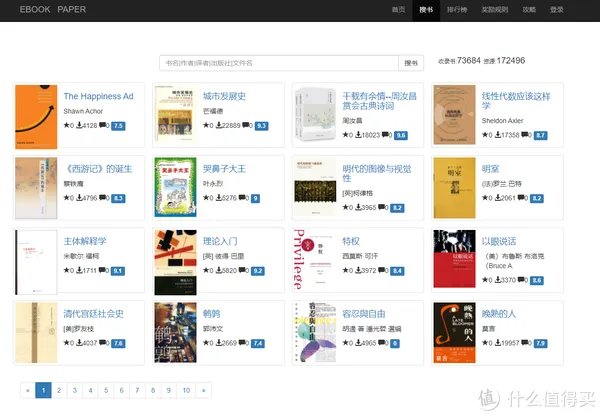Click the EBOOK PAPER site logo
This screenshot has width=600, height=416.
(53, 10)
